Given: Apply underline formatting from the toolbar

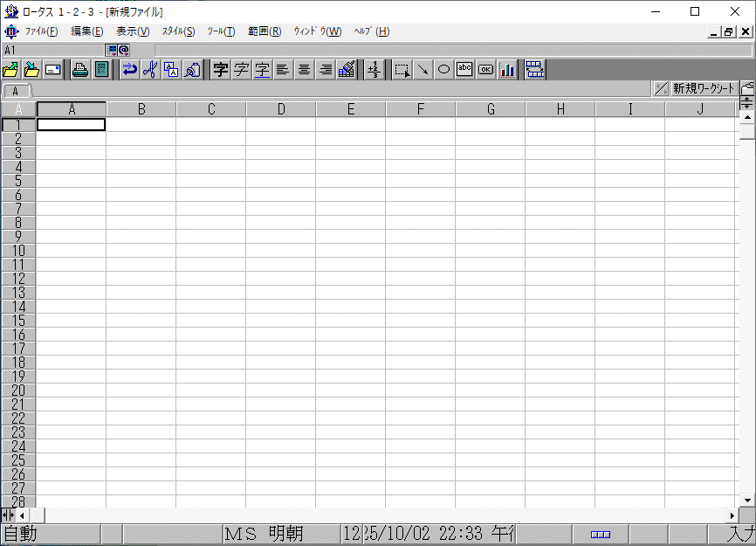Looking at the screenshot, I should [262, 70].
